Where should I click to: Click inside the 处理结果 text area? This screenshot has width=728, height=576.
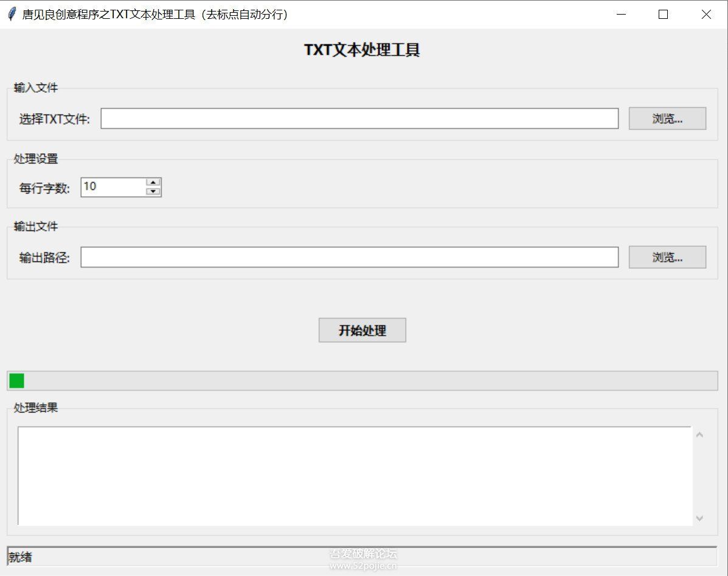click(355, 476)
